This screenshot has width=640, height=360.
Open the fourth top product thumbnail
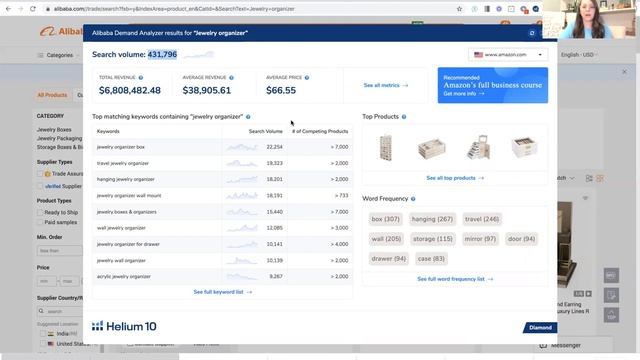coord(524,148)
